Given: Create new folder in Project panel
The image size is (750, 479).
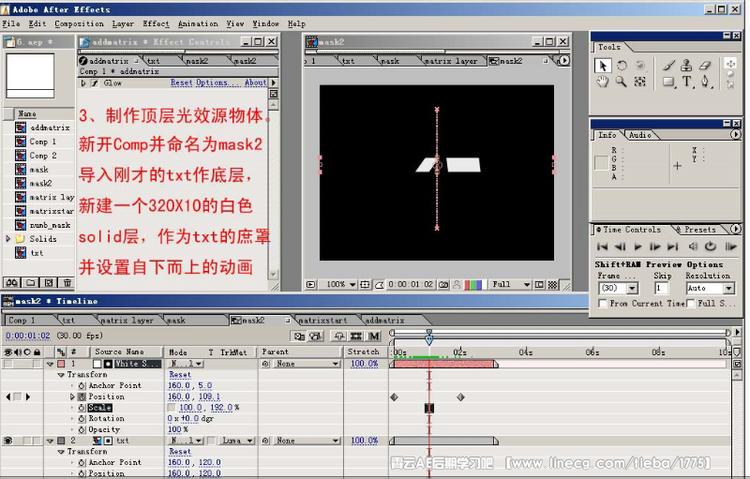Looking at the screenshot, I should click(30, 283).
